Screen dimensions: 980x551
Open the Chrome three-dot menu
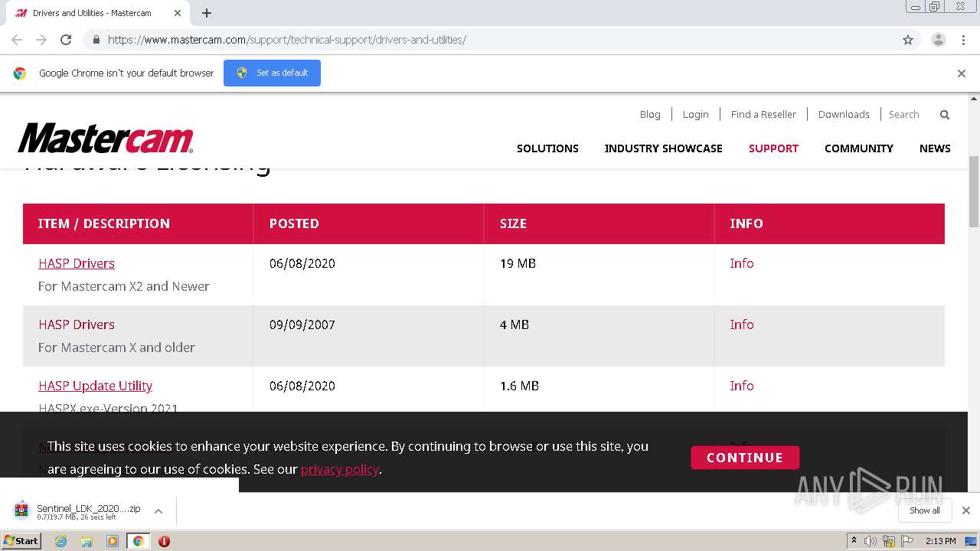tap(963, 40)
